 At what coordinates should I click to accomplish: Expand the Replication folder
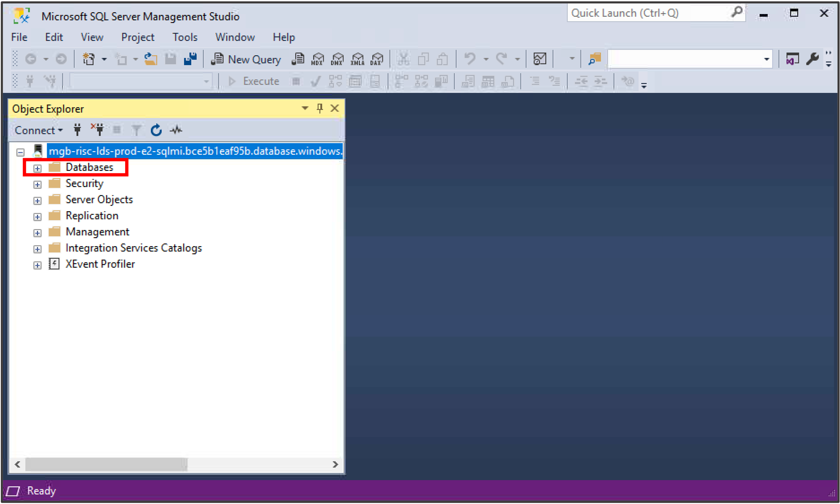click(x=37, y=217)
